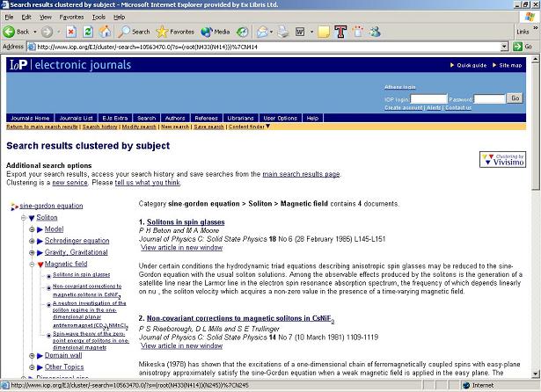Open the Edit menu
This screenshot has width=541, height=392.
tap(26, 17)
